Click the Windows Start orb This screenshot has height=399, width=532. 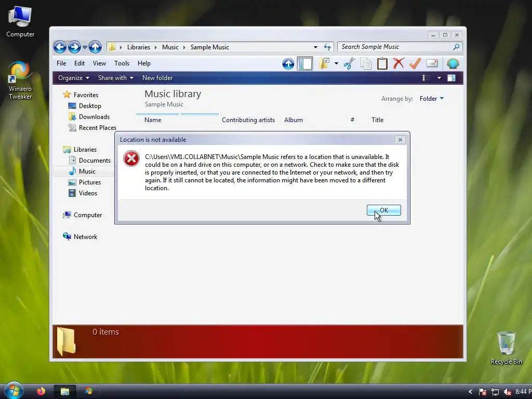click(x=14, y=391)
